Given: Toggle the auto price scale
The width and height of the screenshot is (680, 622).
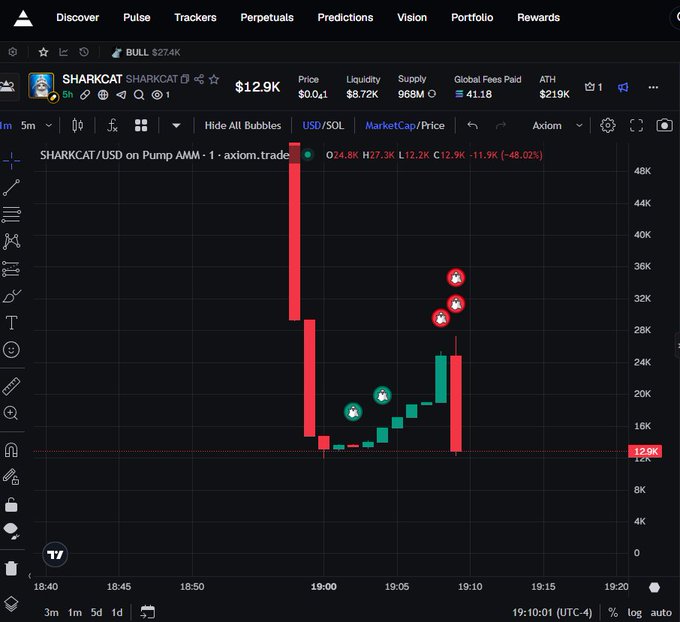Looking at the screenshot, I should [x=661, y=612].
